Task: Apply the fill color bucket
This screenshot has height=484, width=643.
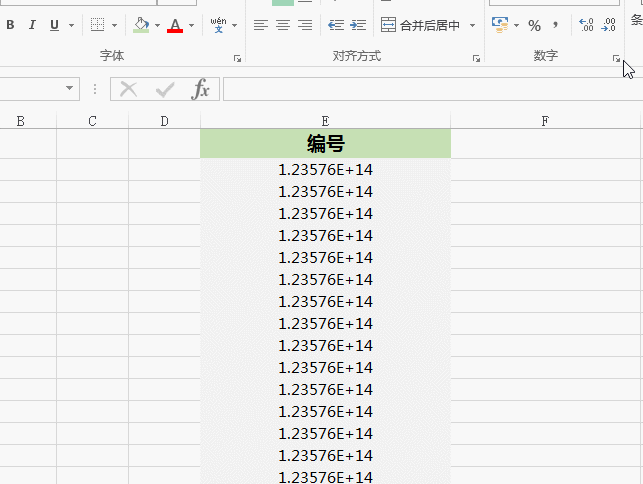Action: tap(141, 25)
